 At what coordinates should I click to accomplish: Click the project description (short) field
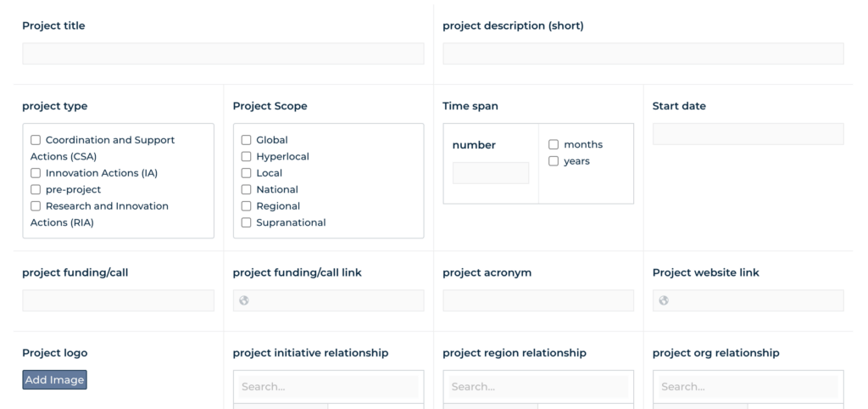click(x=643, y=53)
